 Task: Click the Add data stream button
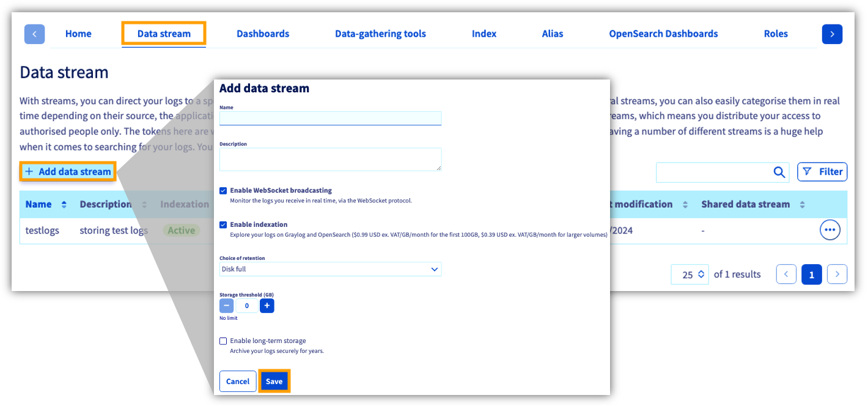click(68, 172)
